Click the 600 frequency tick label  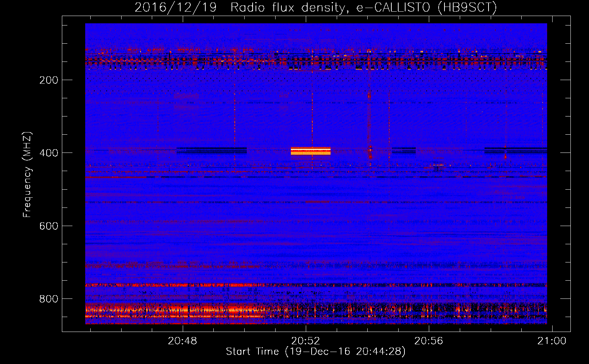49,226
